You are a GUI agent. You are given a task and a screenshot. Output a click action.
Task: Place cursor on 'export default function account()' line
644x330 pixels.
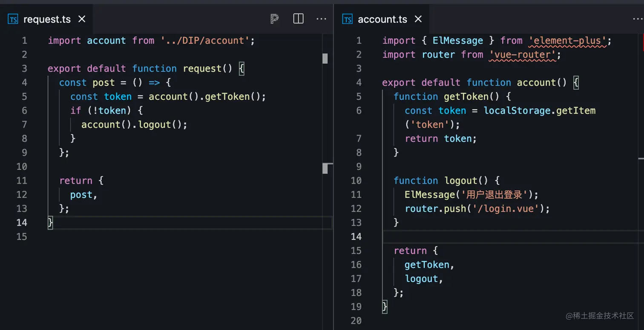coord(480,83)
